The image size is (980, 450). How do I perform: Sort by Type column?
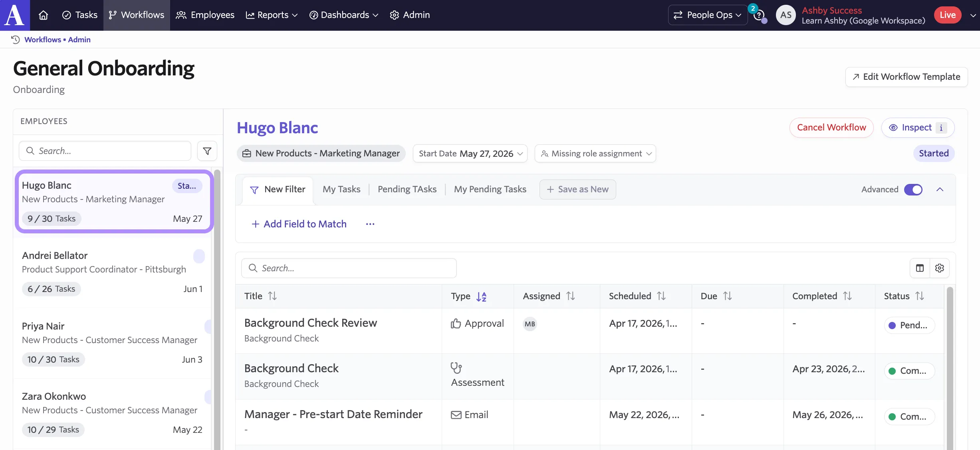click(x=481, y=296)
